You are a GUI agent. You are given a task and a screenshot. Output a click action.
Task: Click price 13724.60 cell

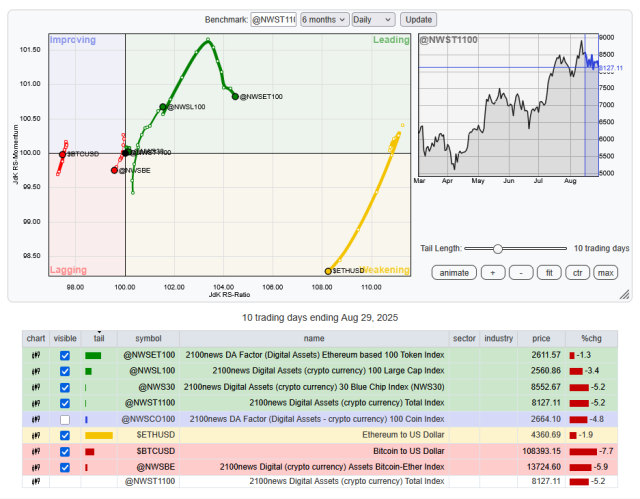541,467
